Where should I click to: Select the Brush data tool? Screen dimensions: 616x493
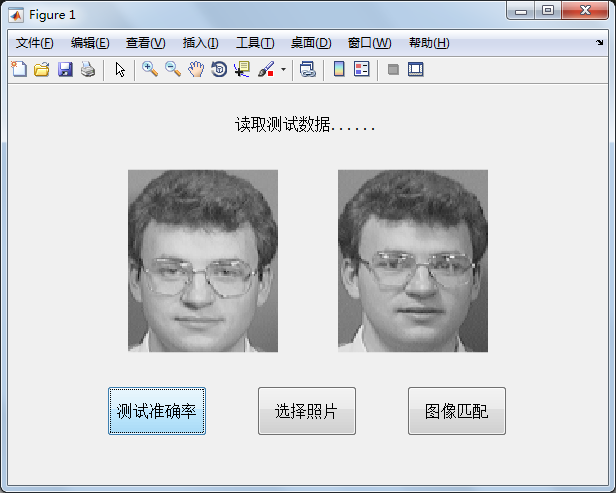[266, 69]
